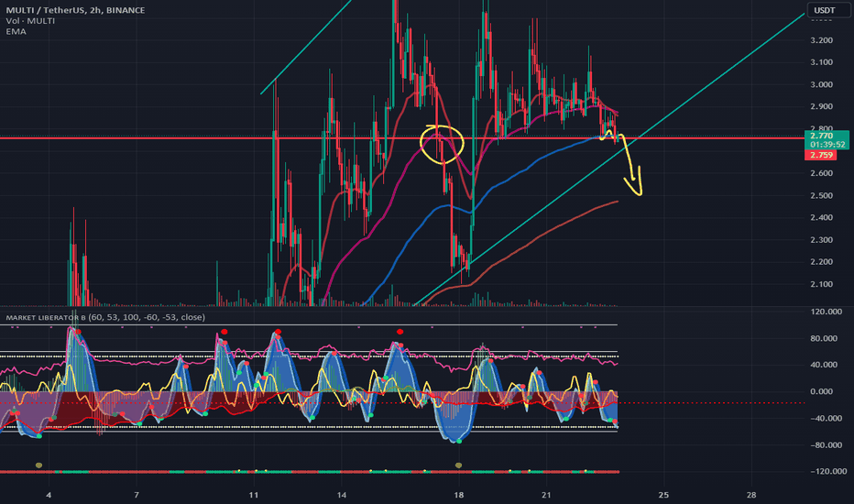Click the 120.000 oscillator scale label
The width and height of the screenshot is (854, 504).
(827, 312)
